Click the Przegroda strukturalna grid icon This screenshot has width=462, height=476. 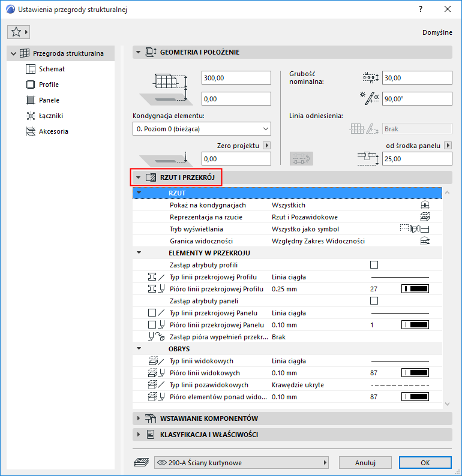(25, 53)
